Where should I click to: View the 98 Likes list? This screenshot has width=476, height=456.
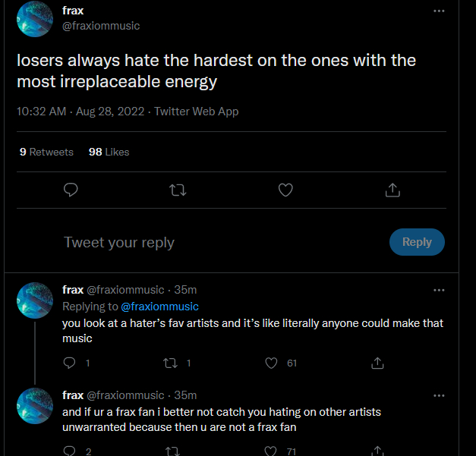tap(109, 152)
